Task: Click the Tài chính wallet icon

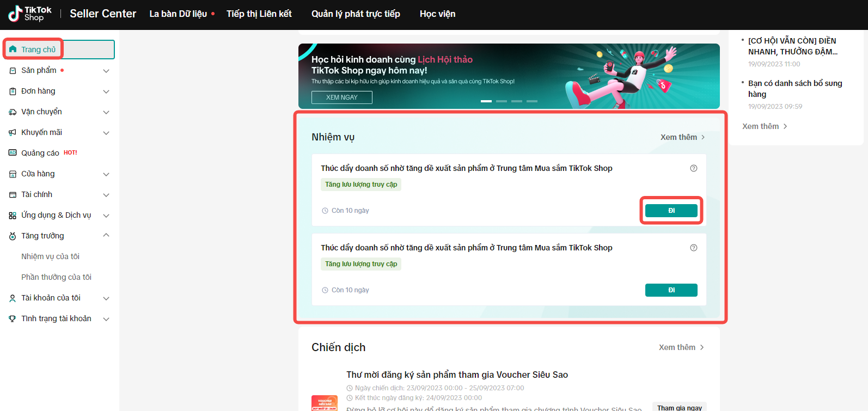Action: 13,195
